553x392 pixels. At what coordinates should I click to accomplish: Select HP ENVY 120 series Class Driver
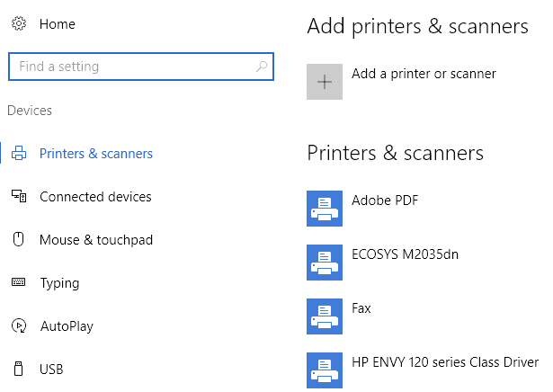445,362
